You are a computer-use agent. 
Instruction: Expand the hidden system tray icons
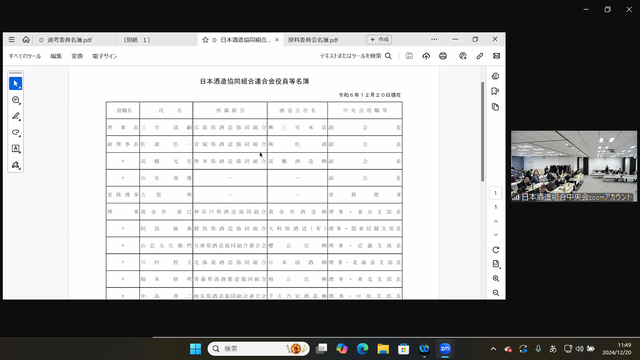493,349
